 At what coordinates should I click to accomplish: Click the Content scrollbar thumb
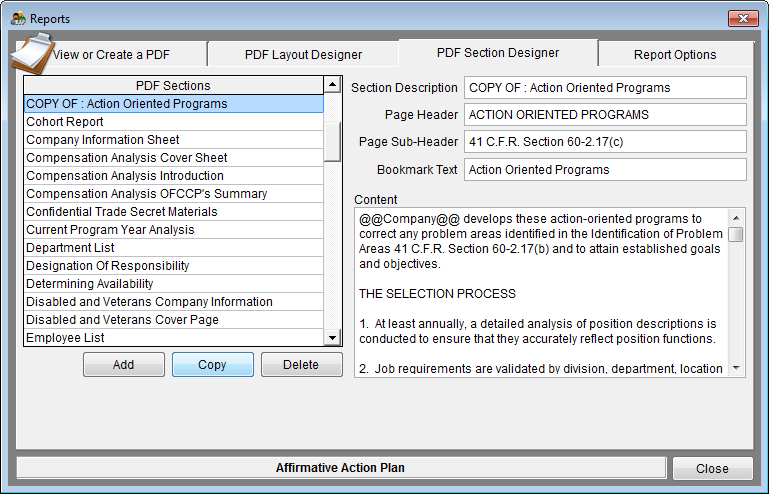[736, 234]
